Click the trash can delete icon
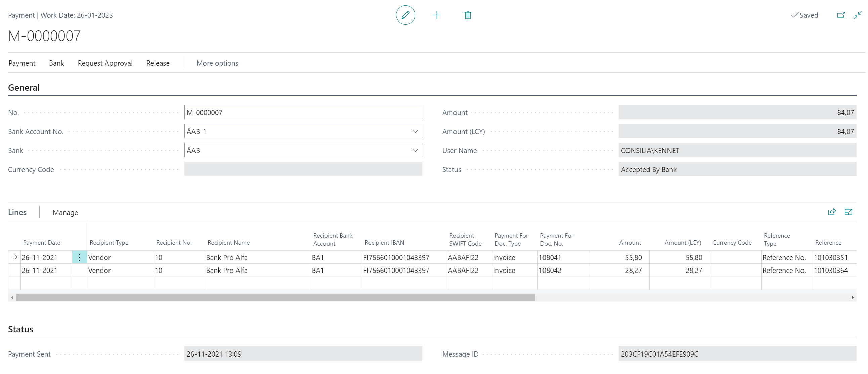 (468, 15)
